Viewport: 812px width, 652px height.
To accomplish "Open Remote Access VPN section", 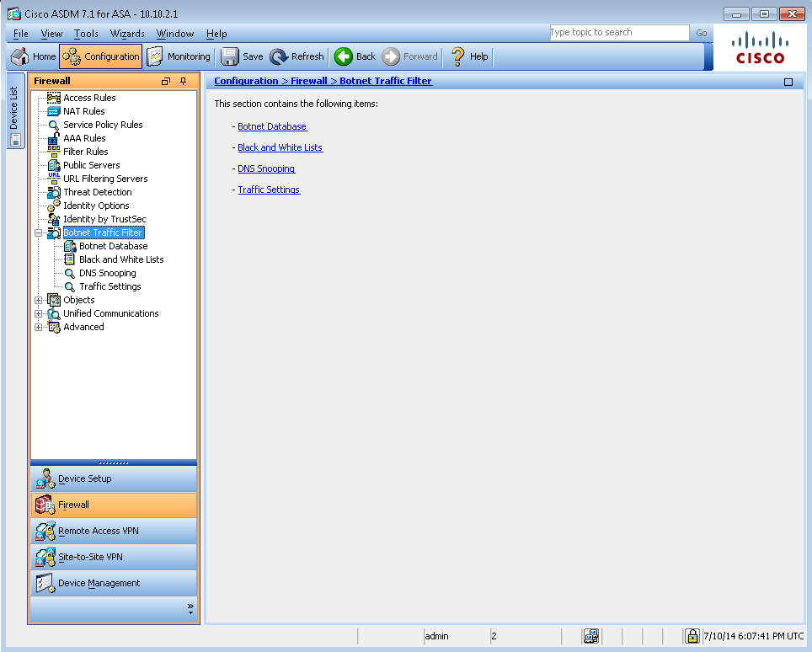I will [x=98, y=531].
